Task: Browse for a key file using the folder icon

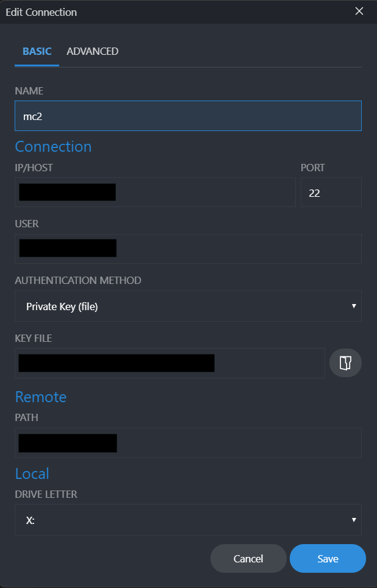Action: pyautogui.click(x=345, y=363)
